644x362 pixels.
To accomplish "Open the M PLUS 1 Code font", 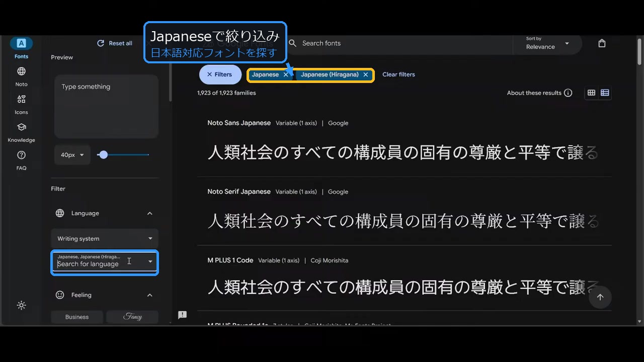I will point(230,260).
